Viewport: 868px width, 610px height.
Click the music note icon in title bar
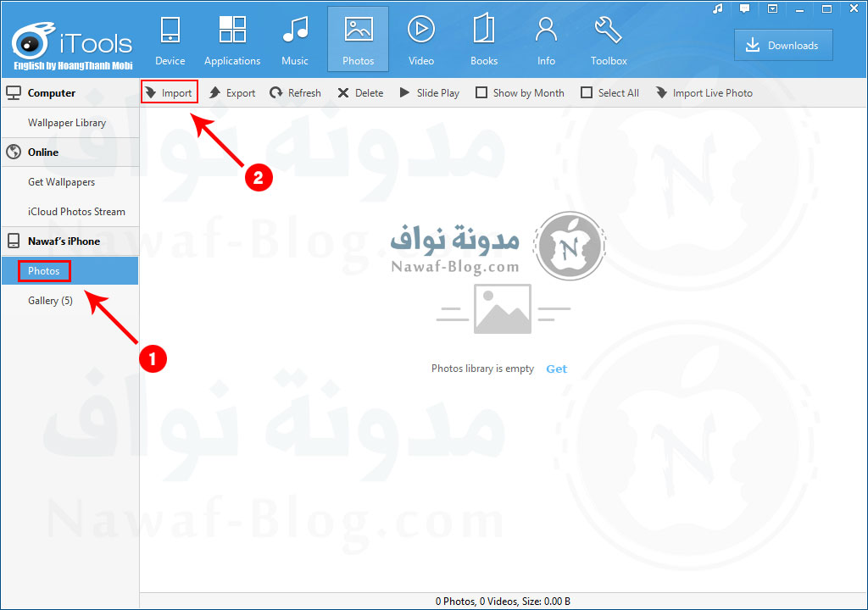click(x=717, y=8)
